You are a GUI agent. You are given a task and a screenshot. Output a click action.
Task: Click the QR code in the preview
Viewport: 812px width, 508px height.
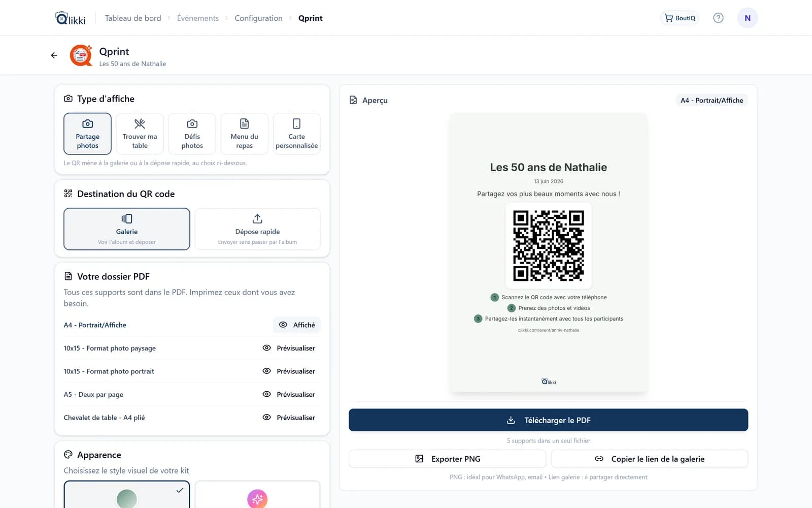(549, 246)
